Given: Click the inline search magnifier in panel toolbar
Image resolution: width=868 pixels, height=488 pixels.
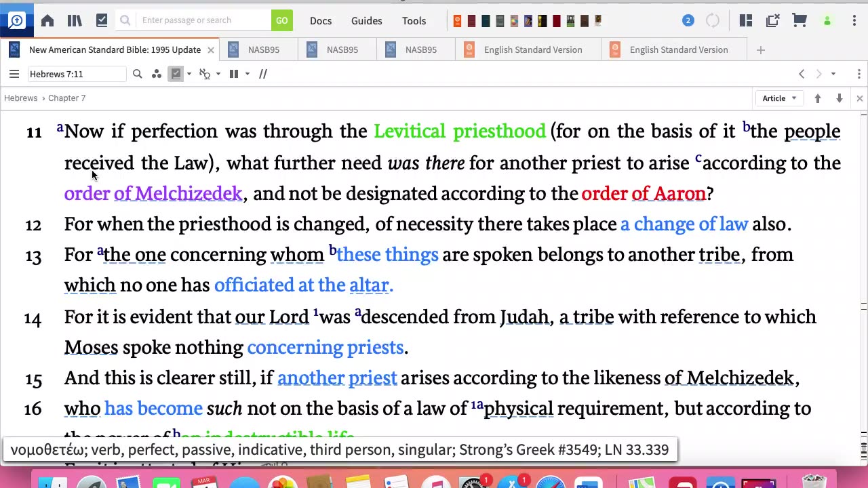Looking at the screenshot, I should [x=138, y=74].
